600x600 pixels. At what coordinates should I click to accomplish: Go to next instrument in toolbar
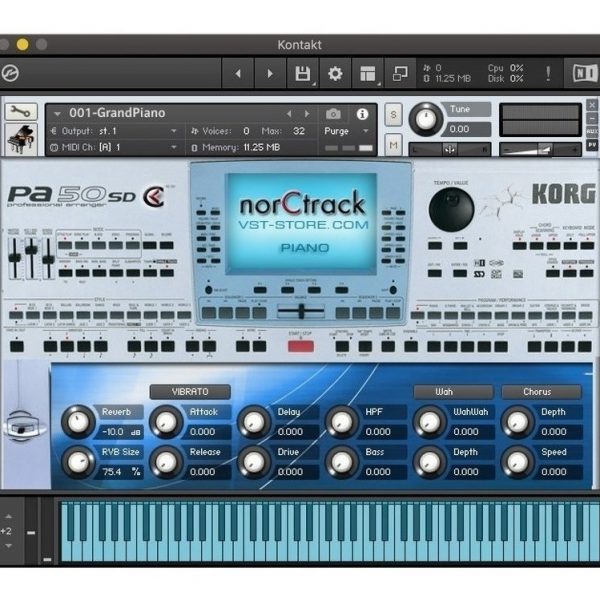pos(270,73)
